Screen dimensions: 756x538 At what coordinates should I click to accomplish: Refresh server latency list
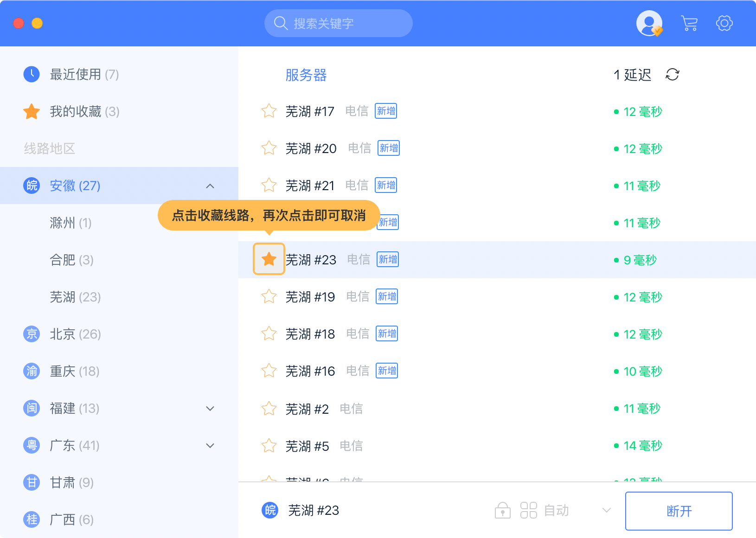tap(672, 75)
